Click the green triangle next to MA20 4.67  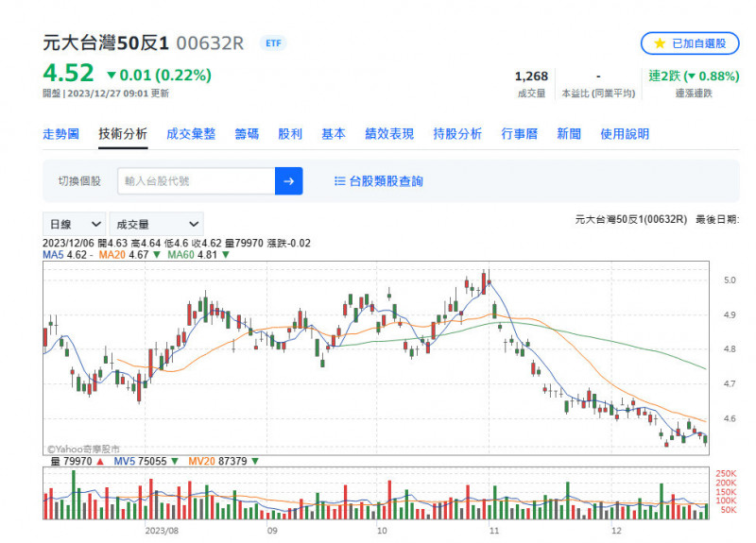[x=156, y=254]
